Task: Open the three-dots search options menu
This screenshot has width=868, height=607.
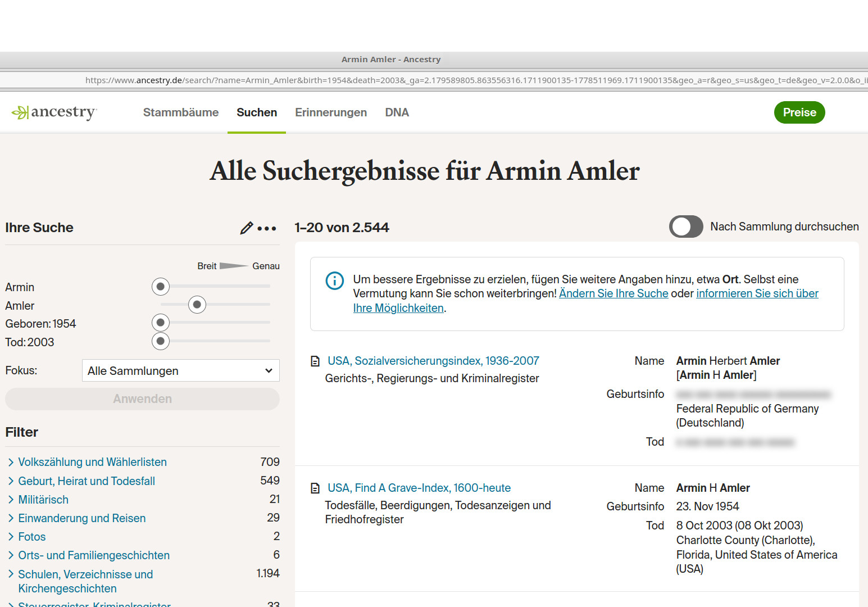Action: pos(267,228)
